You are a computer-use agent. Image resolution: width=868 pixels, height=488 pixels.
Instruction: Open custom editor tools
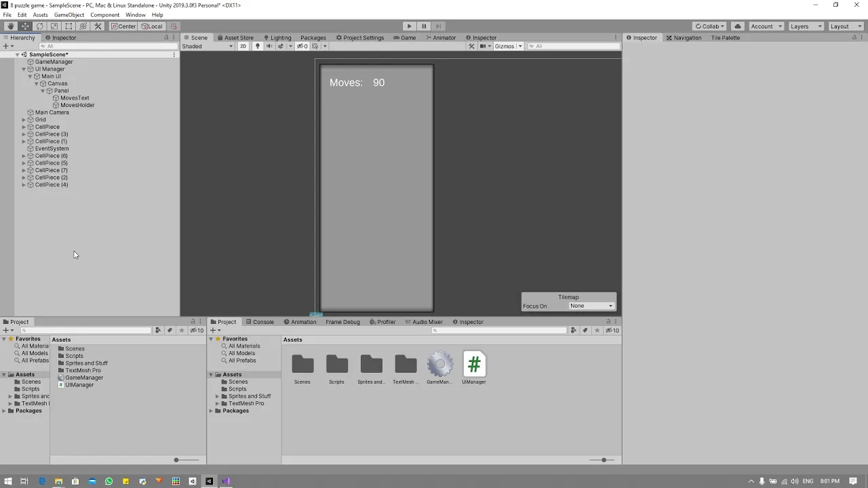[x=98, y=26]
